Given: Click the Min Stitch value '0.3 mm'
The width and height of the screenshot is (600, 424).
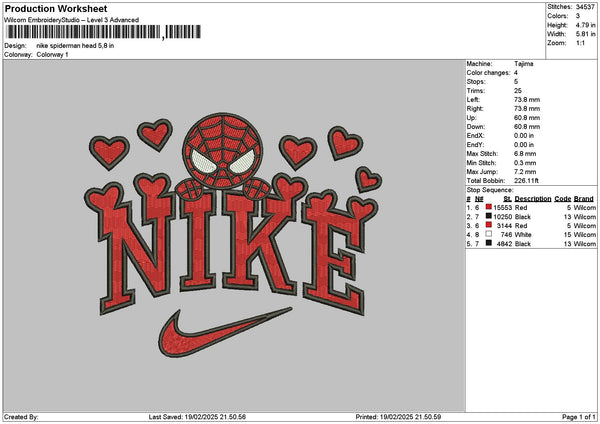Looking at the screenshot, I should tap(525, 163).
